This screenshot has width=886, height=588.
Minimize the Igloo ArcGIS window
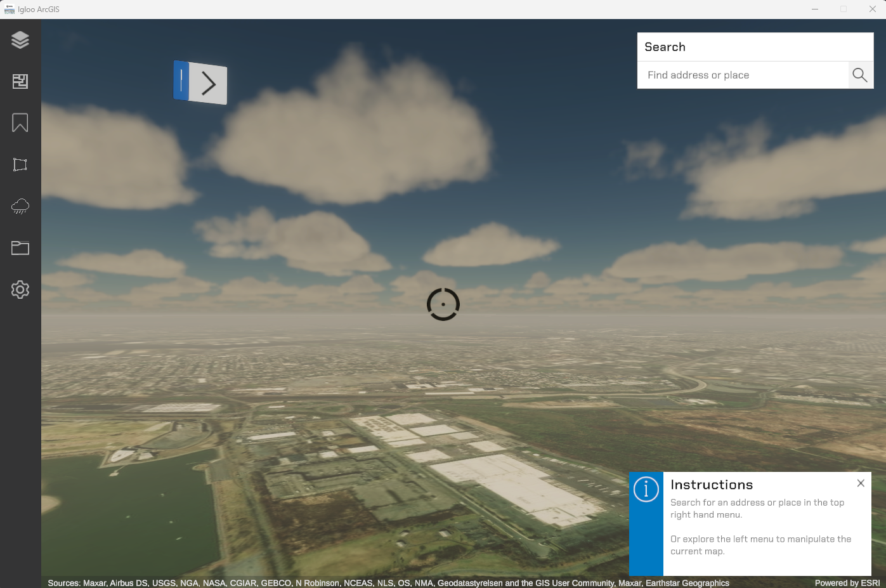815,9
